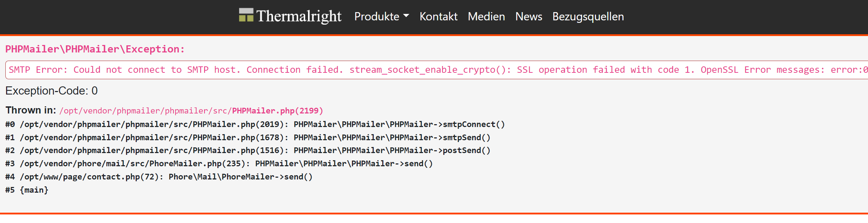Click the Thermalright colored squares logo icon

pyautogui.click(x=246, y=15)
